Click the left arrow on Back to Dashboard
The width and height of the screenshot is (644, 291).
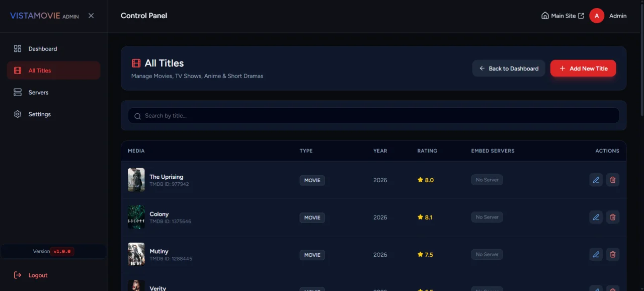click(482, 68)
